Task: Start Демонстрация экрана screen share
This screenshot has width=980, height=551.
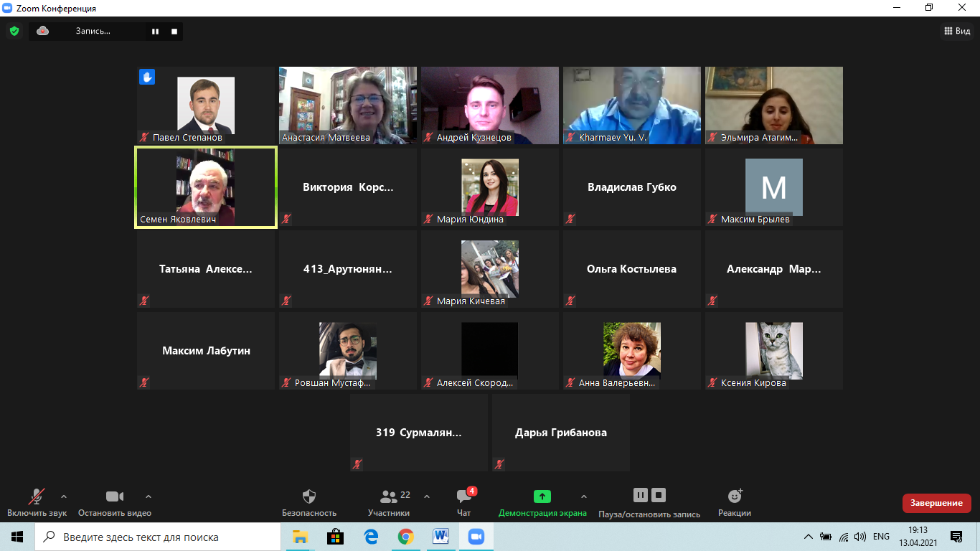Action: [542, 503]
